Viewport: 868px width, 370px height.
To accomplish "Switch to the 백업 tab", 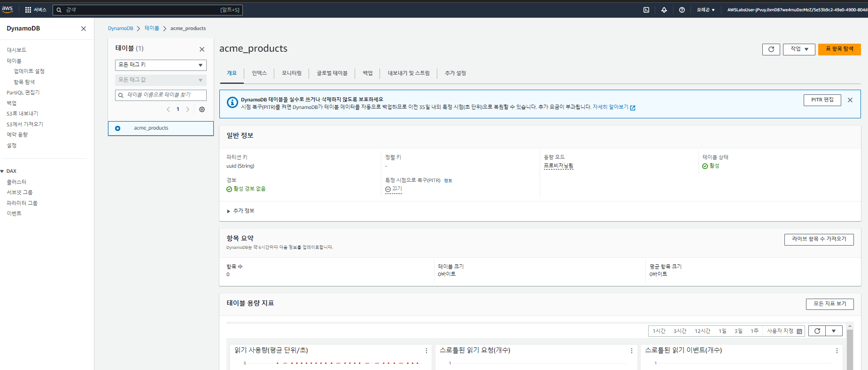I will click(x=368, y=73).
